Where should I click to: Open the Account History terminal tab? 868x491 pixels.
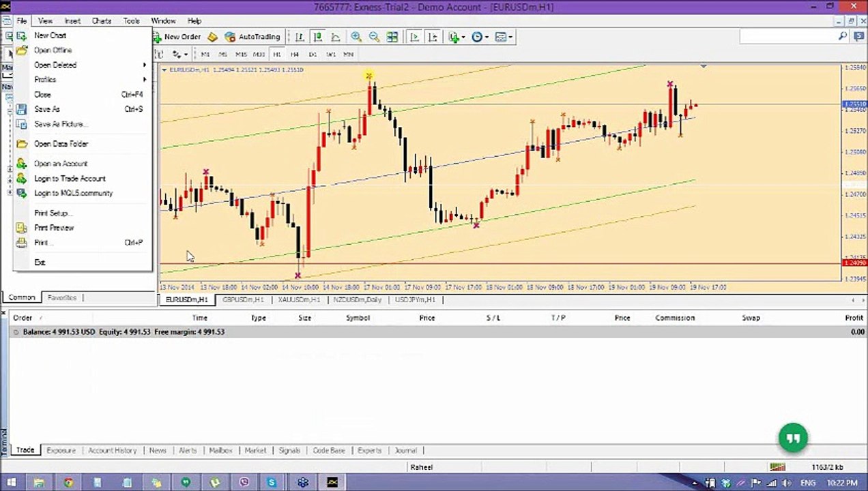click(112, 451)
